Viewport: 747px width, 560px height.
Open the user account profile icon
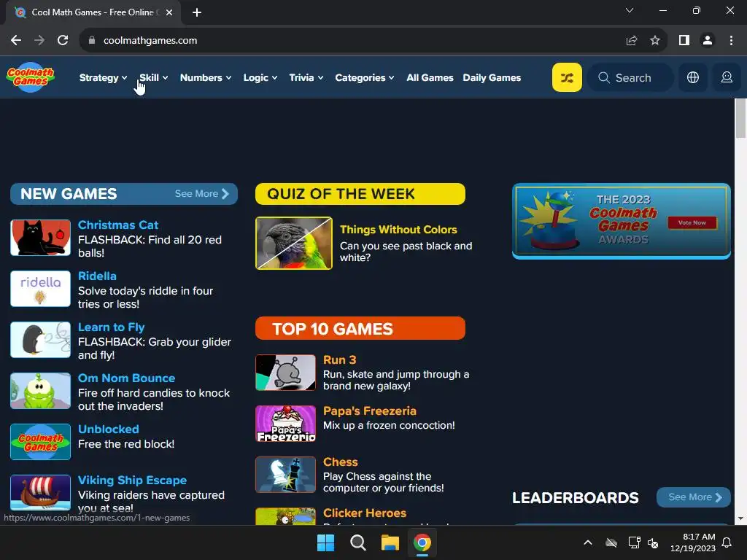pyautogui.click(x=727, y=77)
